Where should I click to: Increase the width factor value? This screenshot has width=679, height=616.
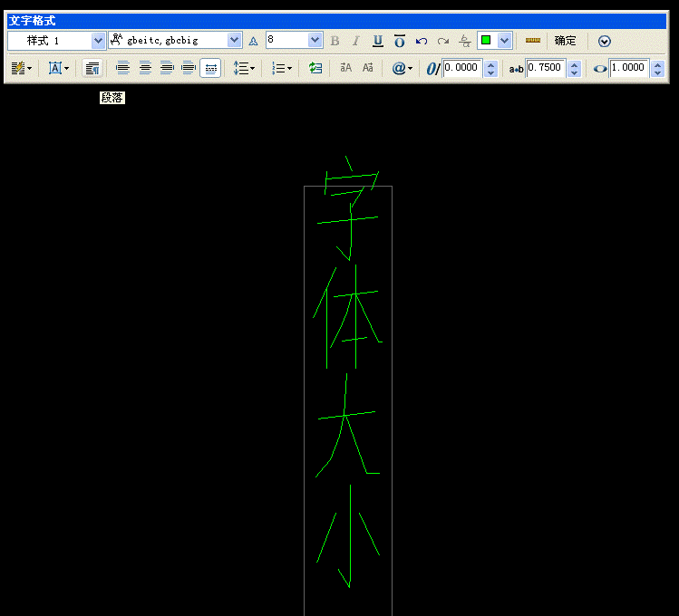click(x=658, y=64)
